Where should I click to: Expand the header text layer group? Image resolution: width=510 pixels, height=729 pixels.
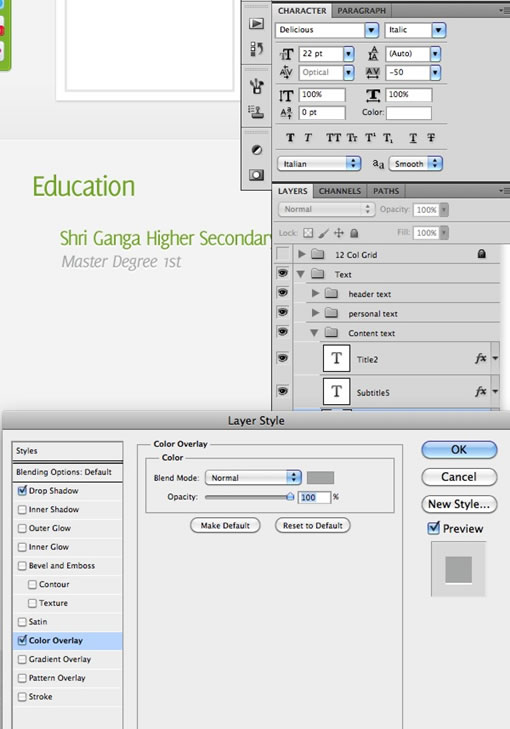[315, 293]
